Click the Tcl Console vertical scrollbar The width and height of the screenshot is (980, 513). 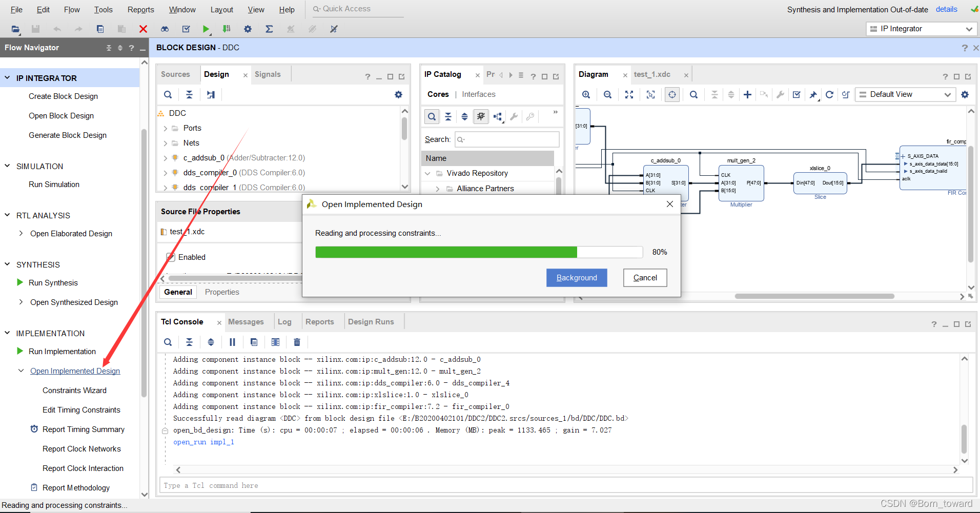[964, 439]
